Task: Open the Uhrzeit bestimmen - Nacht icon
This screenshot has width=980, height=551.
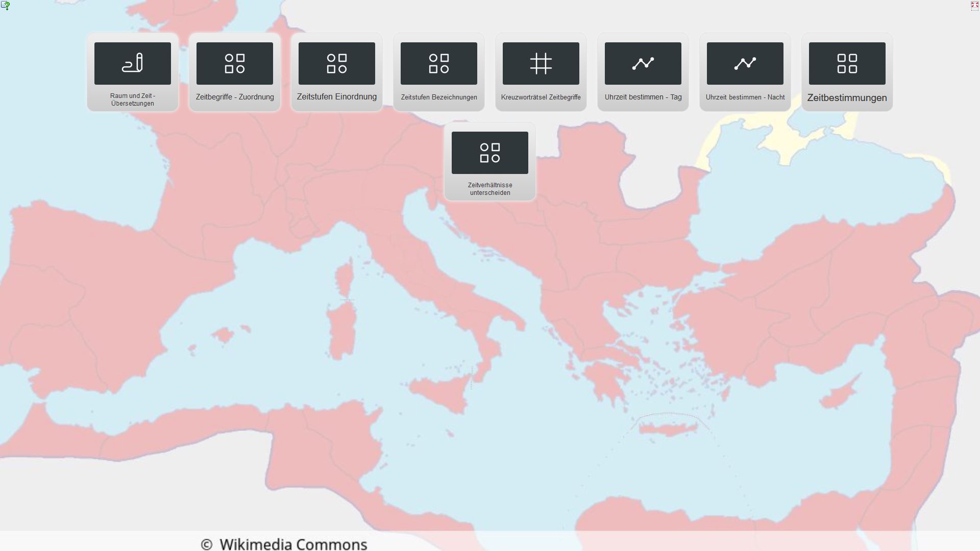Action: point(745,63)
